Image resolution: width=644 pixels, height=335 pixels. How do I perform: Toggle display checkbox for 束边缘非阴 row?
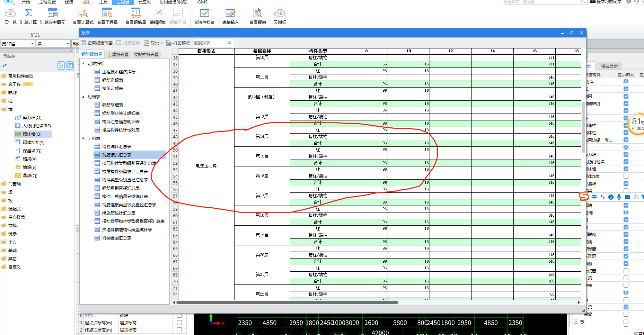(626, 140)
